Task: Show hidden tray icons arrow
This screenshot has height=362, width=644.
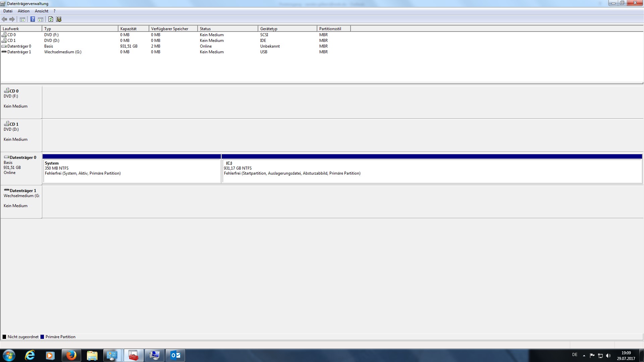Action: [584, 356]
